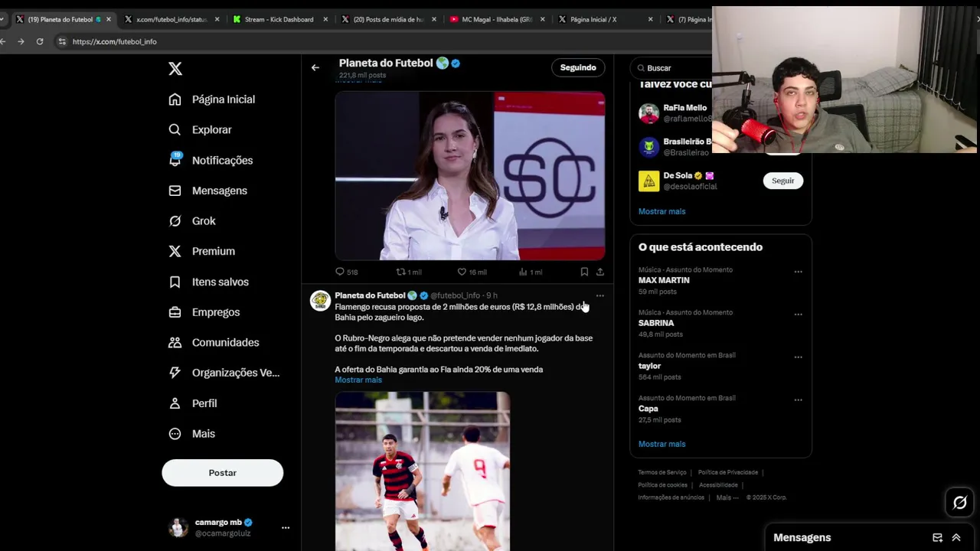
Task: Switch to Stream - Kick Dashboard tab
Action: 279,19
